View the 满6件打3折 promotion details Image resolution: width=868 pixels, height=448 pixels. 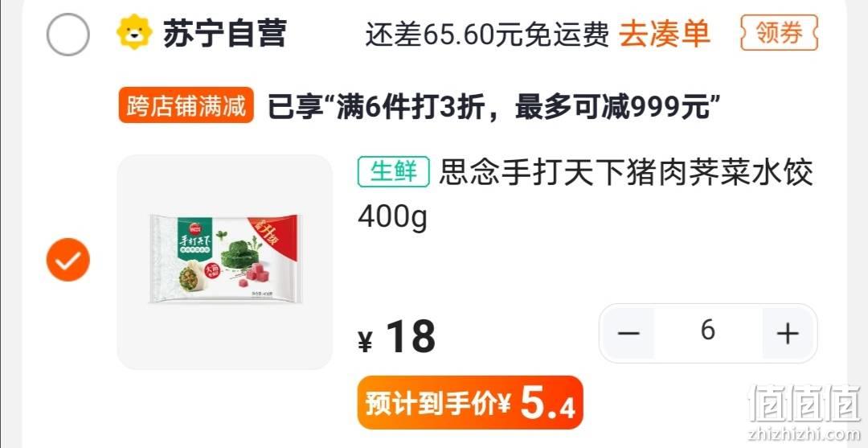coord(490,107)
